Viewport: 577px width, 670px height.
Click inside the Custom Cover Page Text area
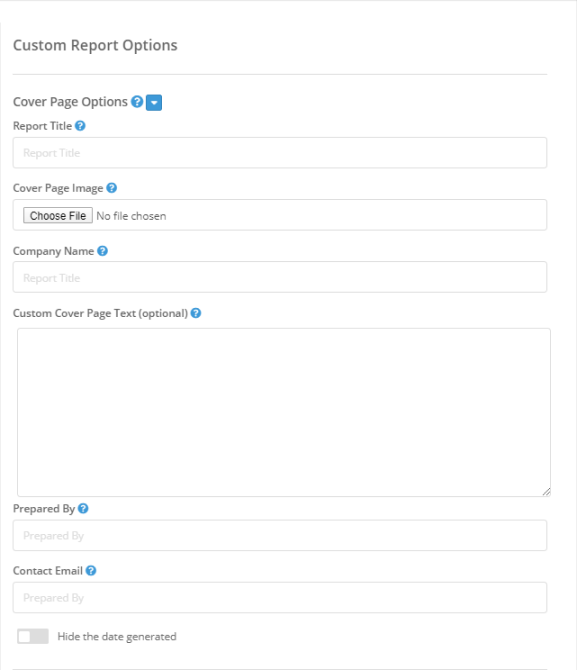284,412
